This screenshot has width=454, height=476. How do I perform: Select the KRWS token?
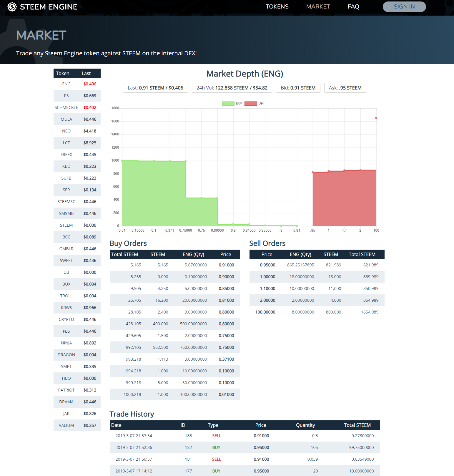(x=77, y=308)
